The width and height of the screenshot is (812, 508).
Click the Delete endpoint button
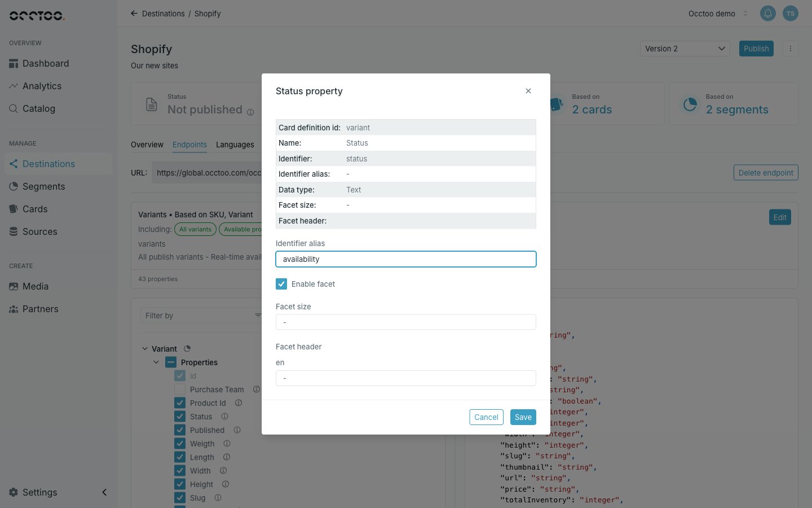pos(766,173)
